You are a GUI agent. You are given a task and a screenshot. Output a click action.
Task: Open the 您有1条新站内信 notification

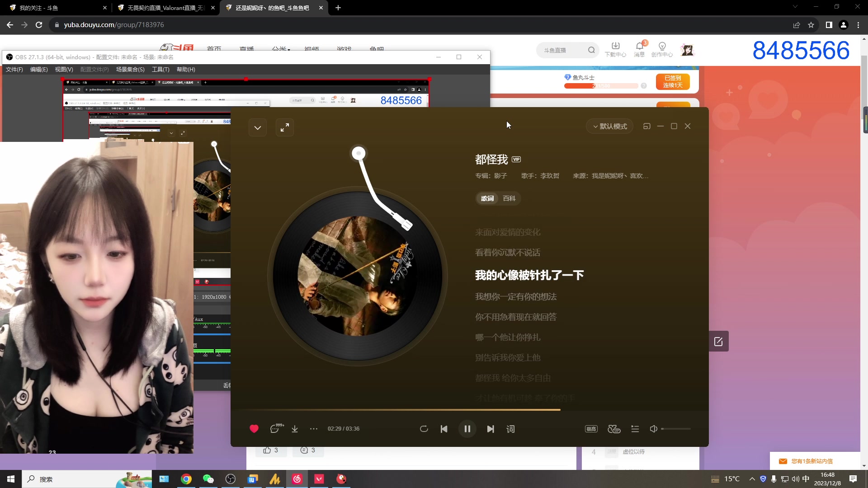pos(811,461)
